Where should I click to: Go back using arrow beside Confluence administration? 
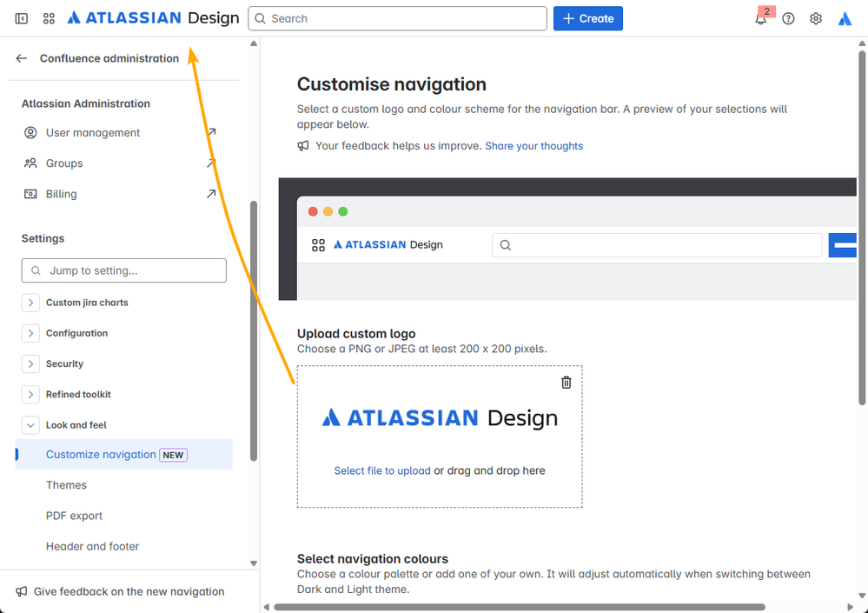[22, 58]
